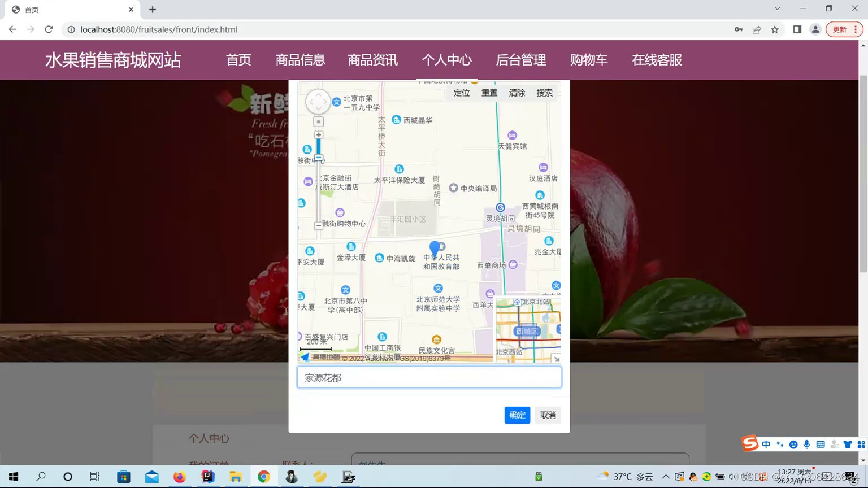Show hidden system tray icons chevron
Image resolution: width=868 pixels, height=488 pixels.
coord(666,477)
